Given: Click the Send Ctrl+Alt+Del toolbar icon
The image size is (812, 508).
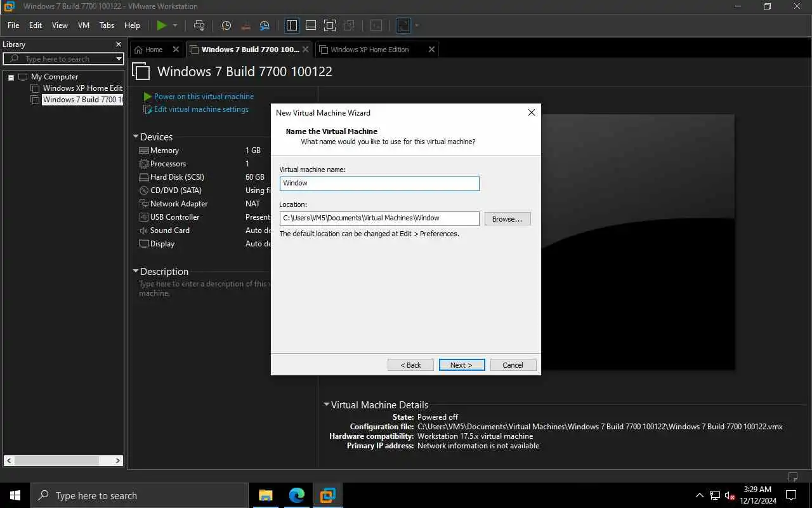Looking at the screenshot, I should (199, 25).
